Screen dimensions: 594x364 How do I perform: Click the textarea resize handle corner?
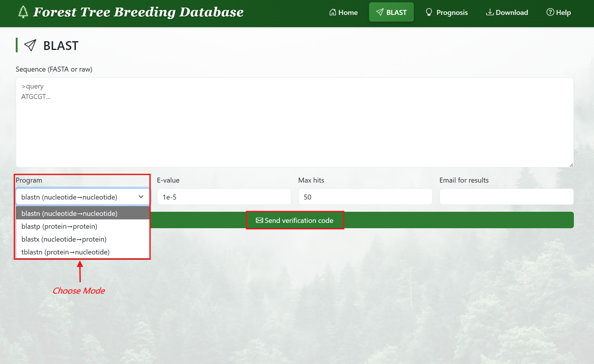click(571, 165)
